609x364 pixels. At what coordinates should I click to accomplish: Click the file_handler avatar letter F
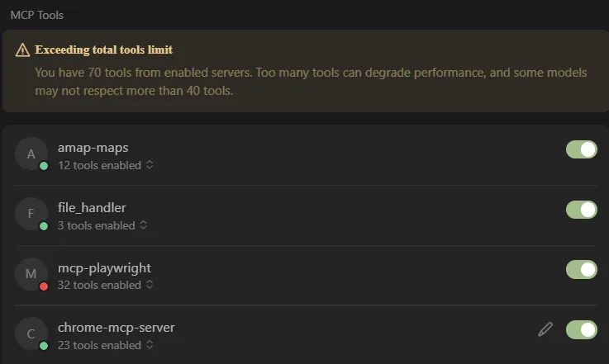point(31,214)
